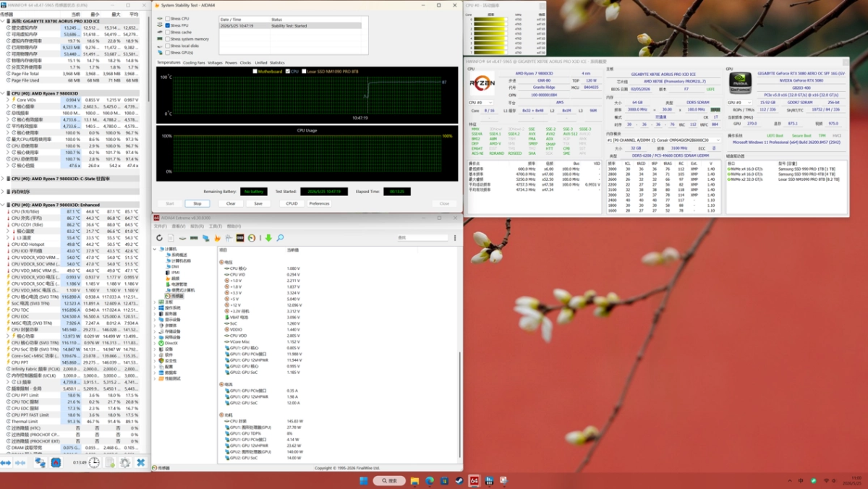Click the NVIDIA logo in HWiNFO summary
The image size is (868, 489).
(x=740, y=82)
